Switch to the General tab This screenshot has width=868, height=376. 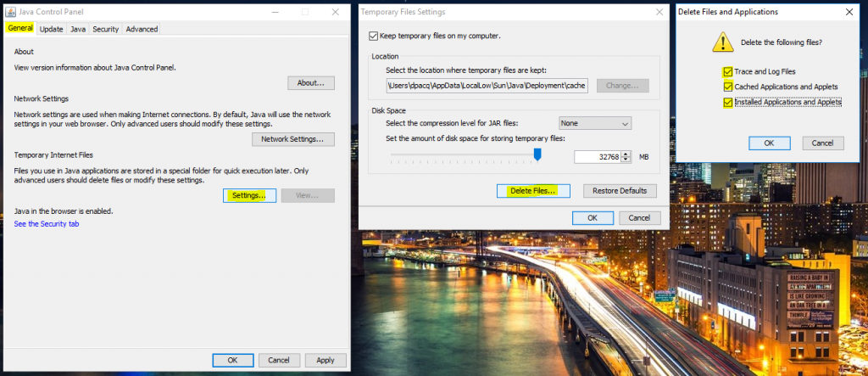click(x=20, y=28)
